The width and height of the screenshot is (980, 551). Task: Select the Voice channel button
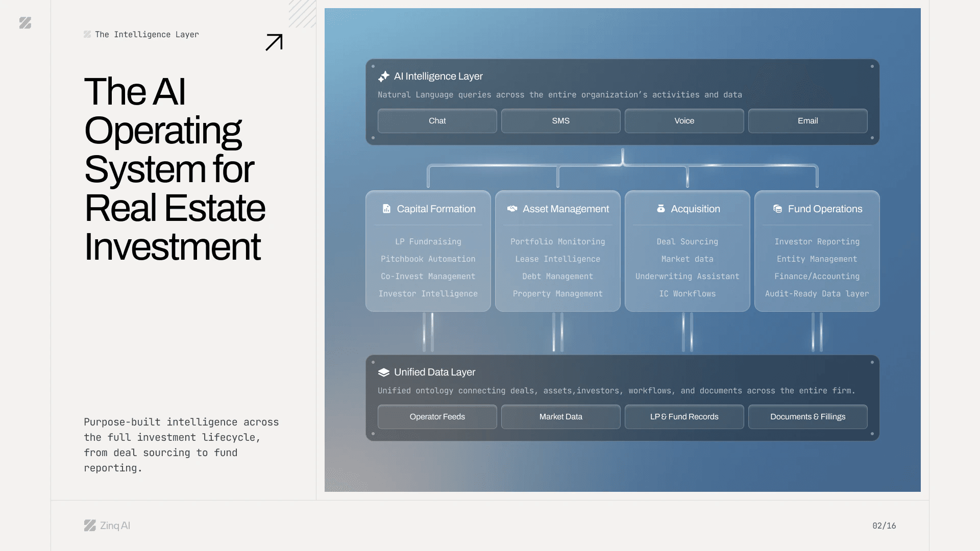click(x=684, y=121)
